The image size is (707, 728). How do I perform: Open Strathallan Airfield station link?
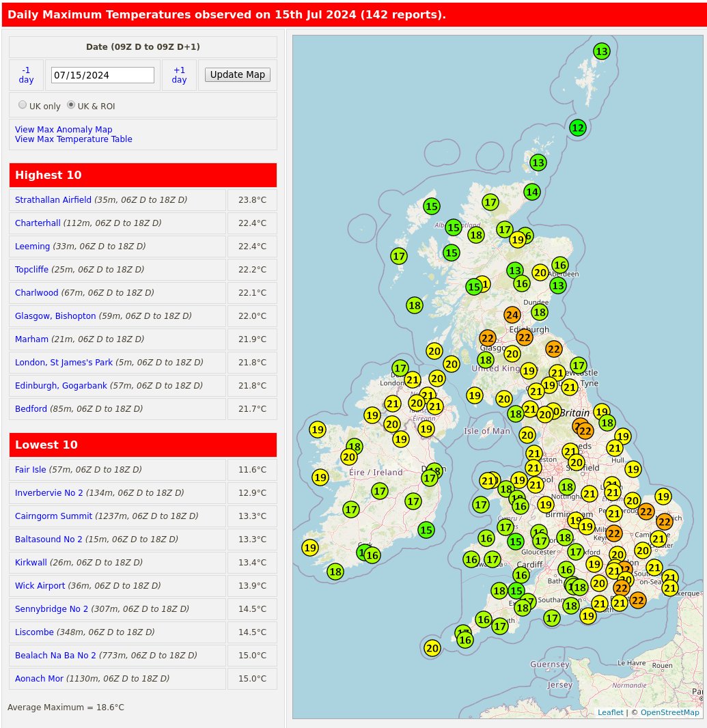[53, 199]
